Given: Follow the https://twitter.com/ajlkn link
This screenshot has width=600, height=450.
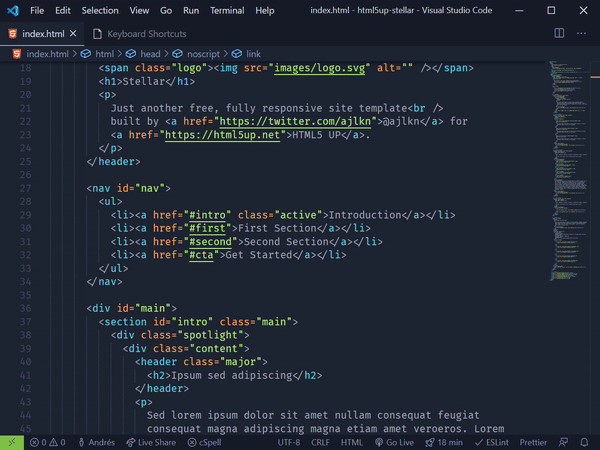Looking at the screenshot, I should [295, 121].
